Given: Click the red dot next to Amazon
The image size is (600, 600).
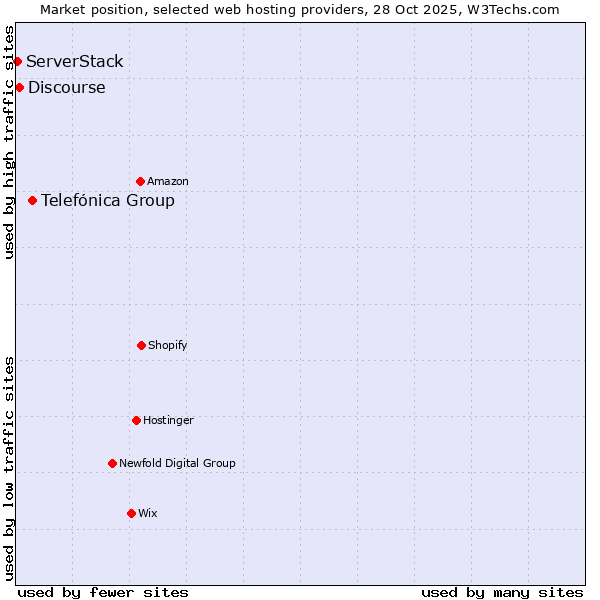Looking at the screenshot, I should [x=140, y=182].
